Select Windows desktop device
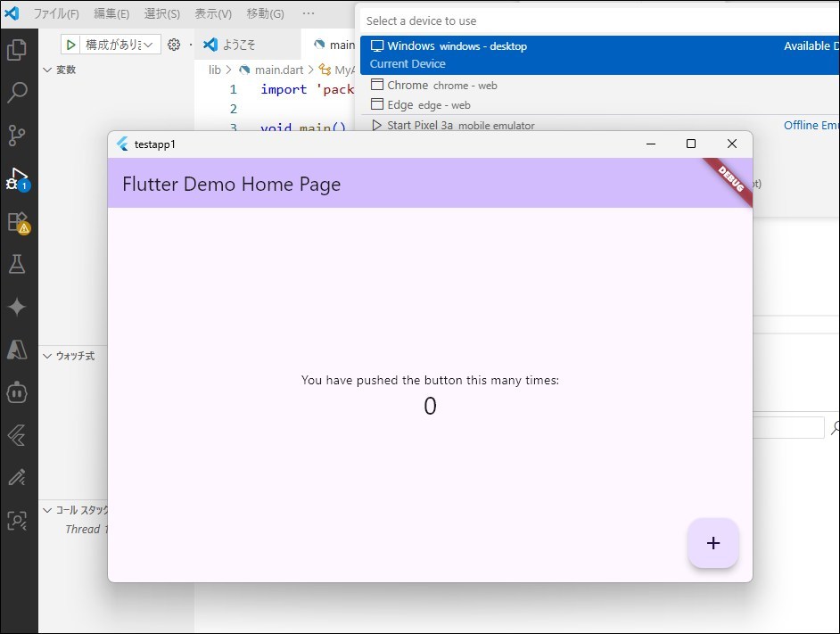The height and width of the screenshot is (634, 840). coord(600,54)
